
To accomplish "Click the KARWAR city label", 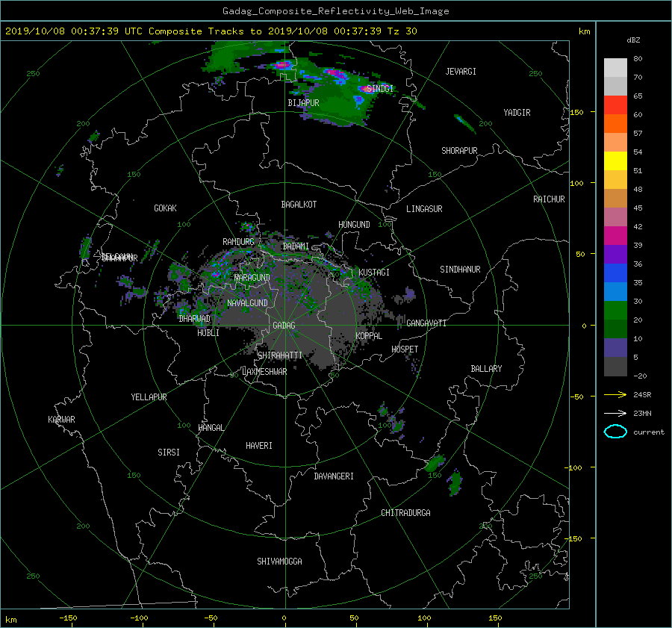I will 61,420.
